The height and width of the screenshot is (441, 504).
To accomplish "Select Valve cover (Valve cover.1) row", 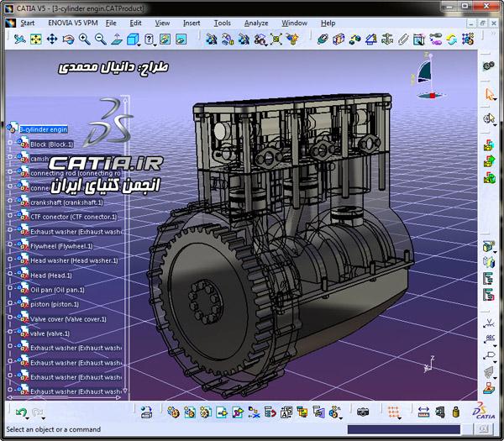I will [68, 319].
